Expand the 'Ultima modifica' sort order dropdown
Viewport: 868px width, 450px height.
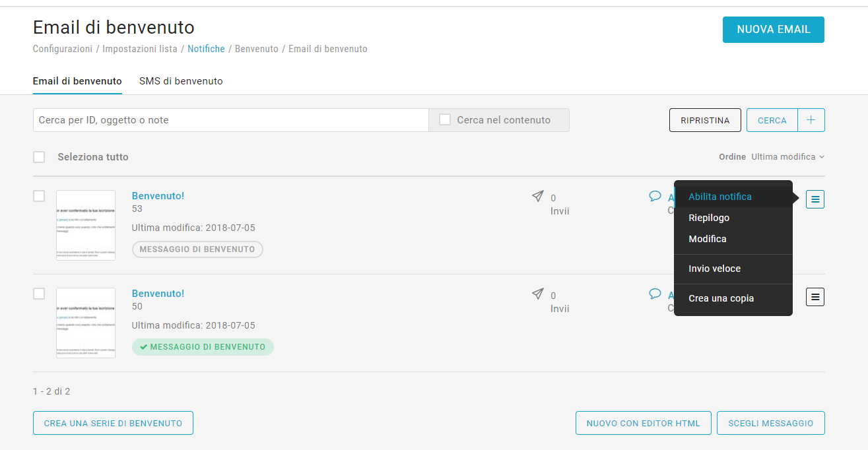788,157
